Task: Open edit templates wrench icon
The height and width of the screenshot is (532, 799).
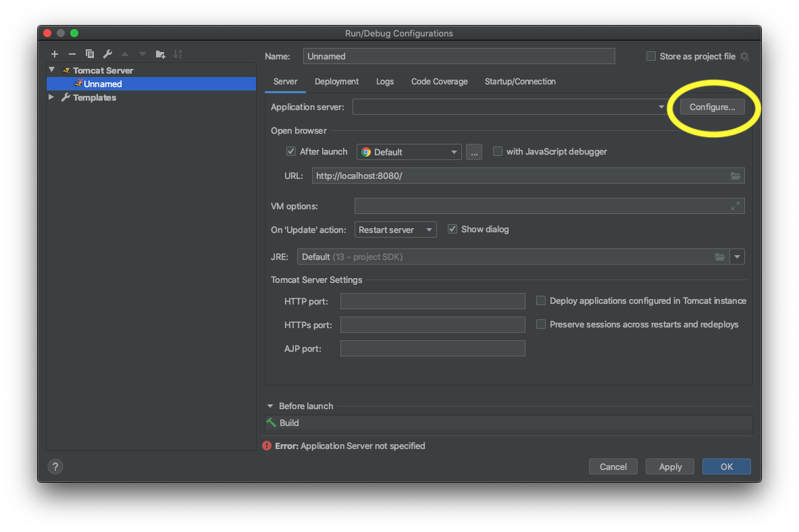Action: [107, 54]
